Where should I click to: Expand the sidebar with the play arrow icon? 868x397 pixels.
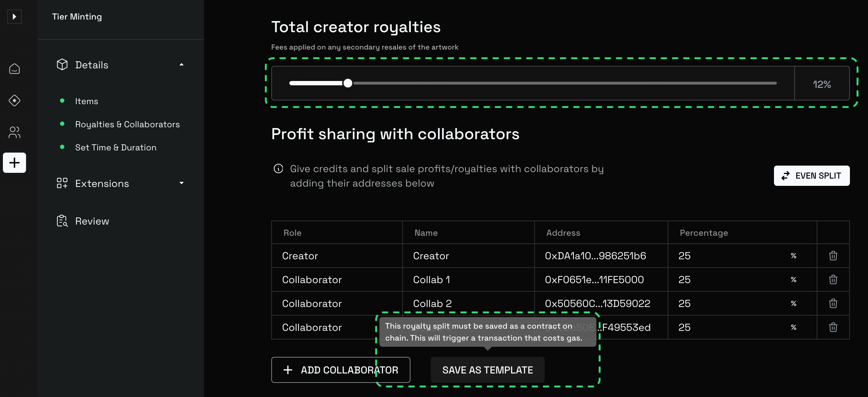[14, 17]
